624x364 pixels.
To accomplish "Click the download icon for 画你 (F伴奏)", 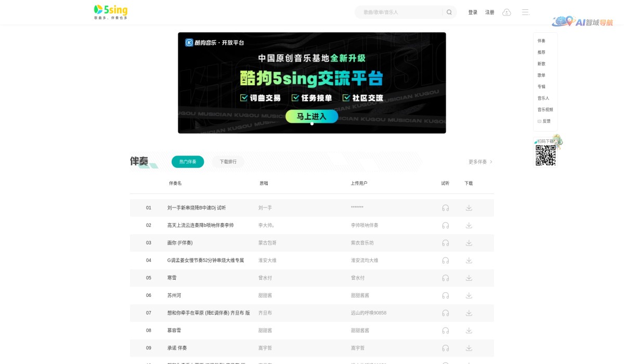I will coord(469,243).
